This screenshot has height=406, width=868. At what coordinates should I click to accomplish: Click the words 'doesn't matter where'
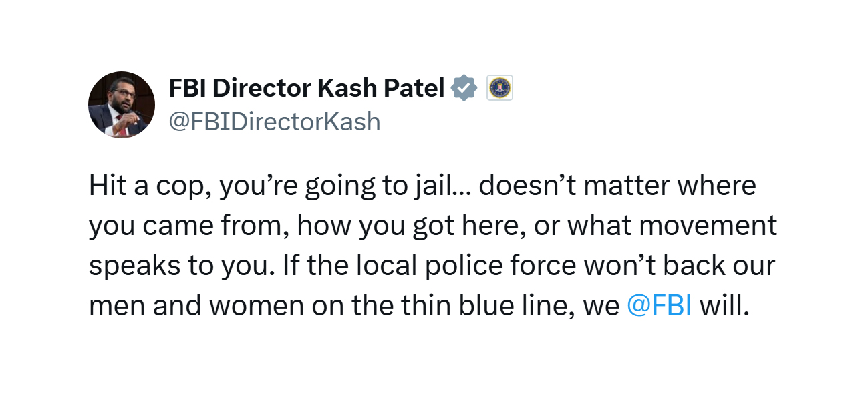[x=617, y=186]
